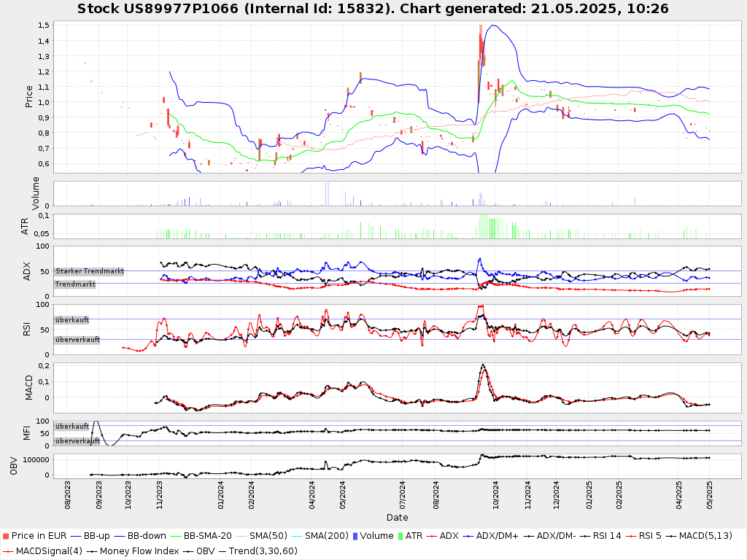Click the 'MACD' y-axis title
Screen dimensions: 747x560
tap(29, 388)
